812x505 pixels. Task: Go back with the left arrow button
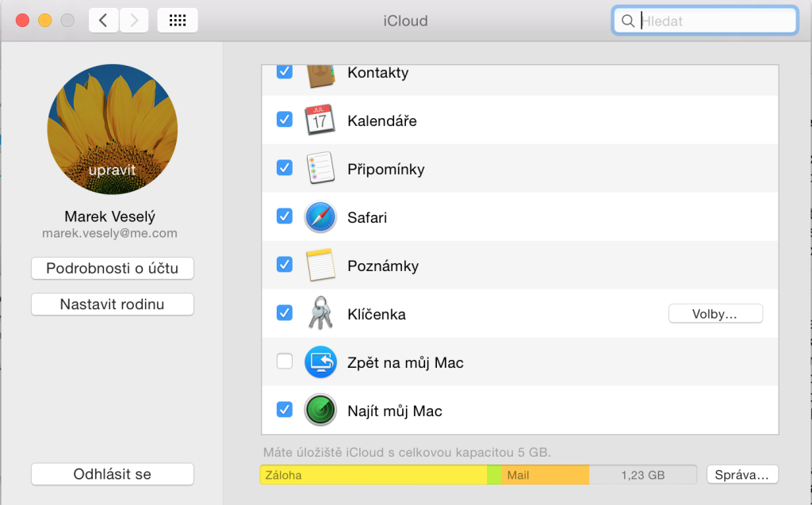click(104, 21)
